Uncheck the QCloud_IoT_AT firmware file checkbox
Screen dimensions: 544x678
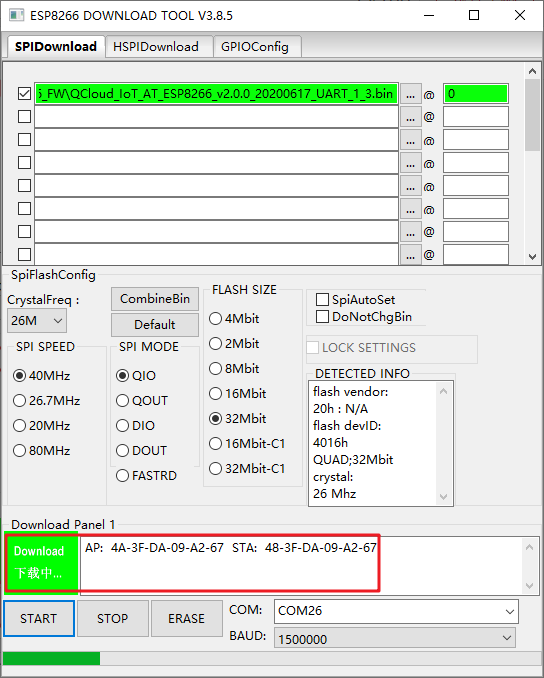pyautogui.click(x=24, y=93)
